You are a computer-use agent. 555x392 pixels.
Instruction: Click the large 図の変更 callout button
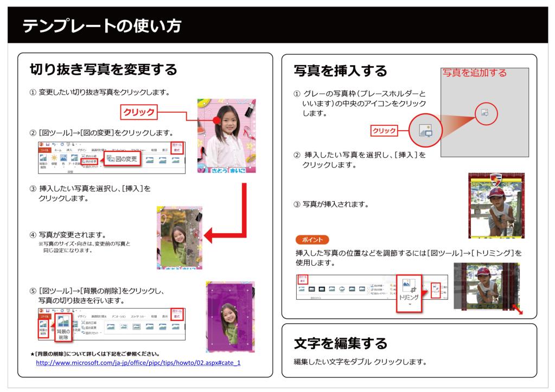(122, 159)
